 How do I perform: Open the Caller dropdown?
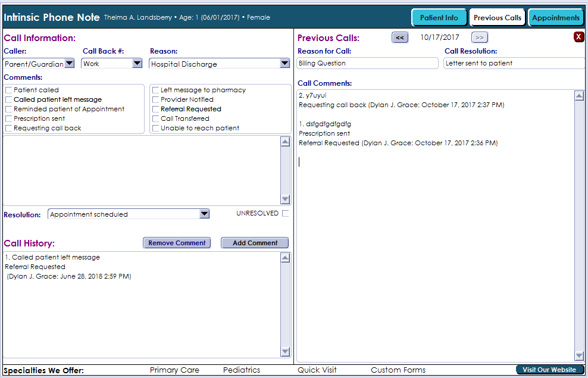tap(69, 64)
